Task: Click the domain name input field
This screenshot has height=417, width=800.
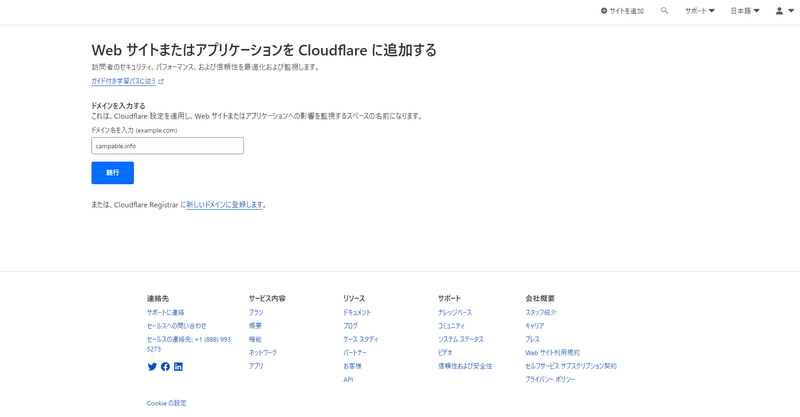Action: pos(167,146)
